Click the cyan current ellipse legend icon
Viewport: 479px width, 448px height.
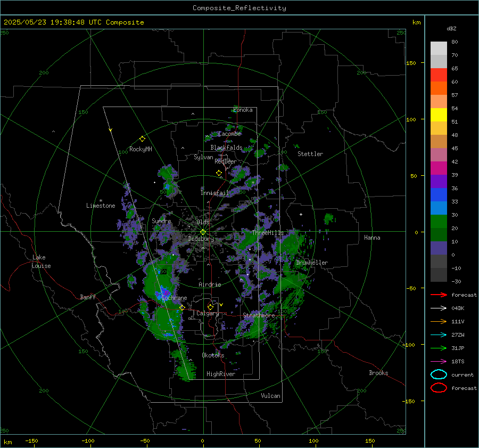[439, 374]
